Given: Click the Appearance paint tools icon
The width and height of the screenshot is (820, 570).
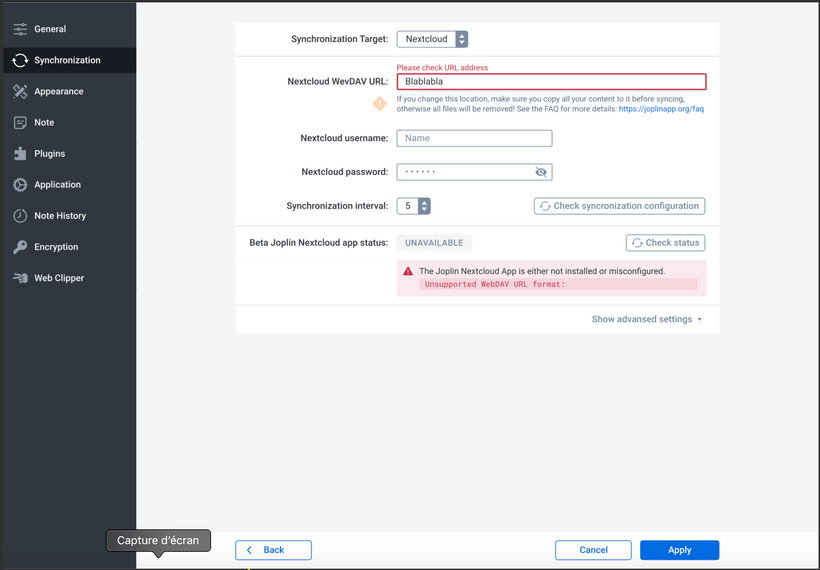Looking at the screenshot, I should coord(20,92).
